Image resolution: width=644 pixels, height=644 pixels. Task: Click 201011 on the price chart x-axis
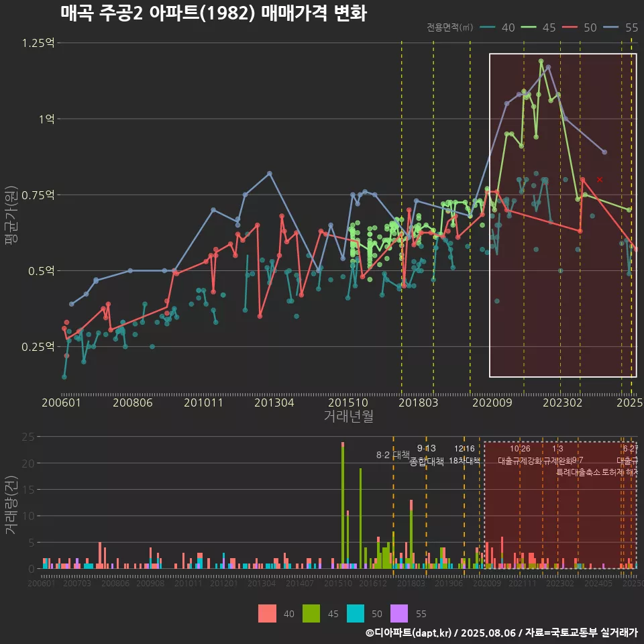[203, 402]
